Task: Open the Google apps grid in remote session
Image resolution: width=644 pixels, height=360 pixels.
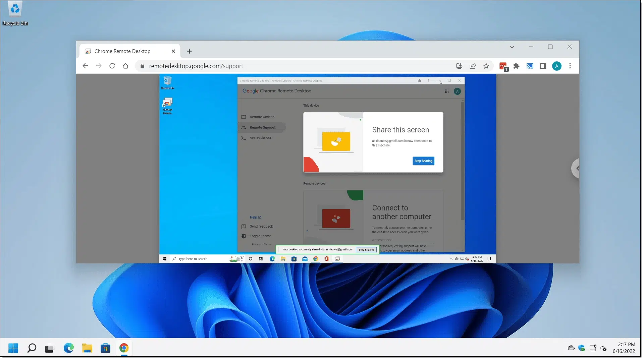Action: (x=447, y=91)
